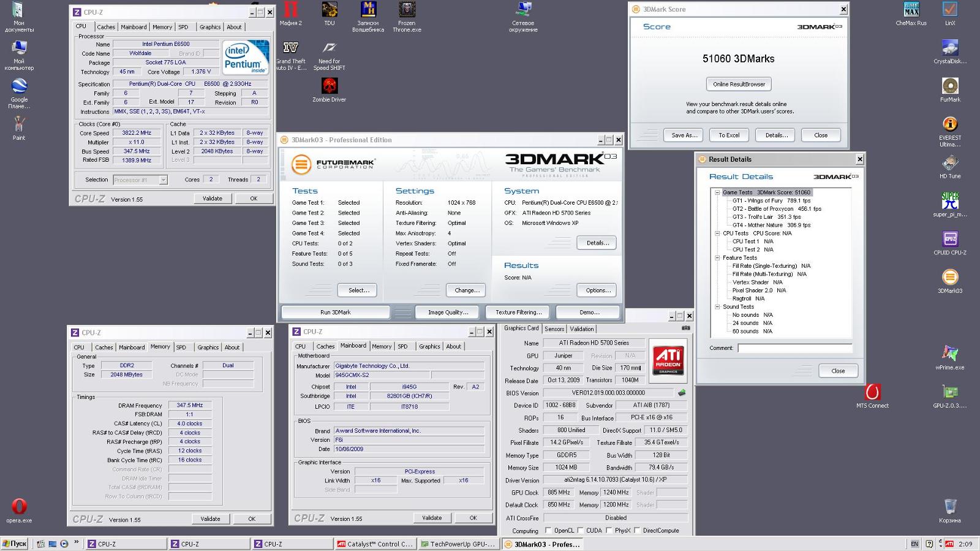This screenshot has width=980, height=551.
Task: Click To Excel button
Action: click(729, 135)
